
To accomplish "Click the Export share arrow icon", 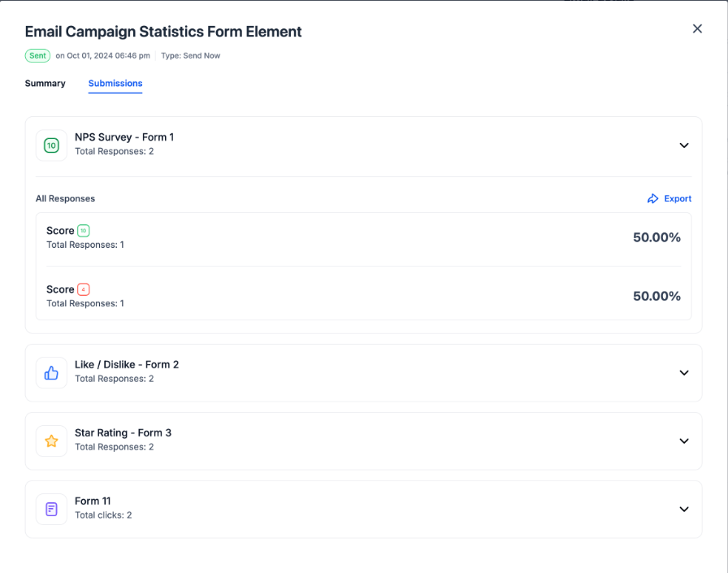I will [x=652, y=199].
